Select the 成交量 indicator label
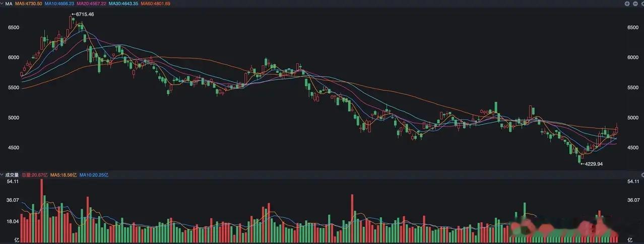 12,175
